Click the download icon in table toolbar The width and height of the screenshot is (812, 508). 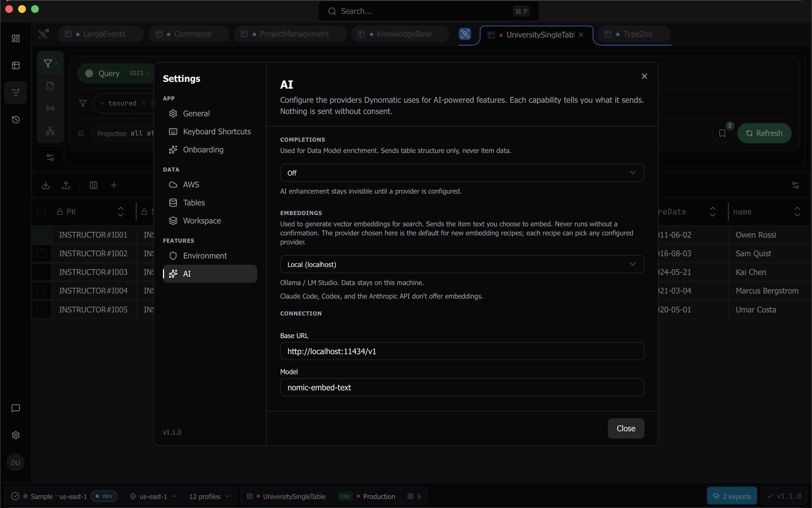tap(46, 185)
